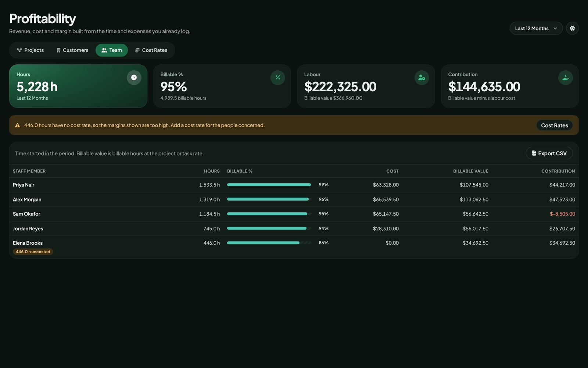Click Elena Brooks' billable percent bar

point(269,243)
